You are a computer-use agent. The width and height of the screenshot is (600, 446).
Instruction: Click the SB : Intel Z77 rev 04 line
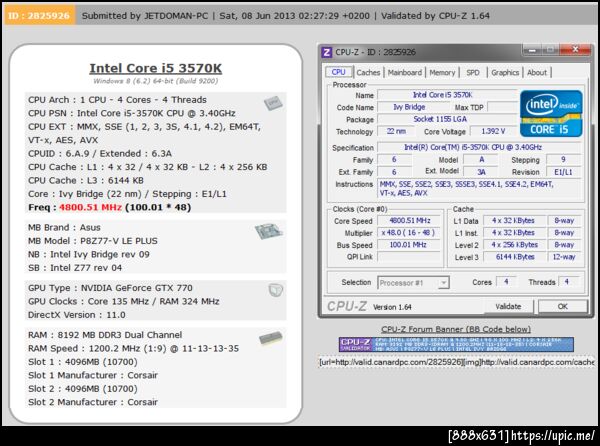[75, 268]
